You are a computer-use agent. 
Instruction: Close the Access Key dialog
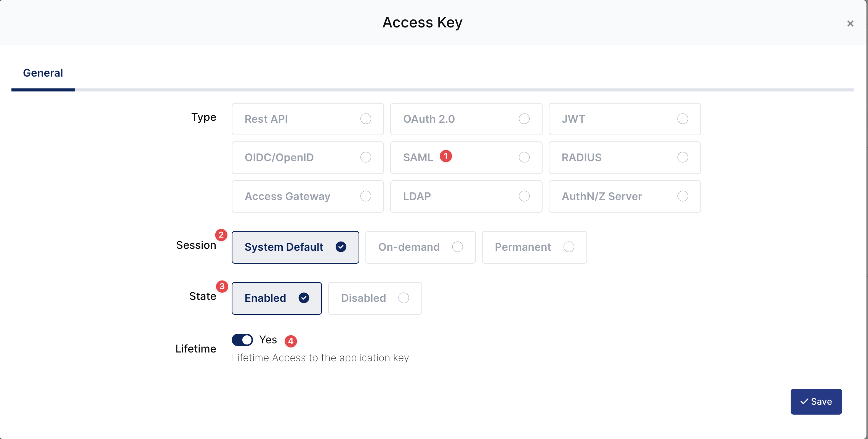(x=850, y=24)
